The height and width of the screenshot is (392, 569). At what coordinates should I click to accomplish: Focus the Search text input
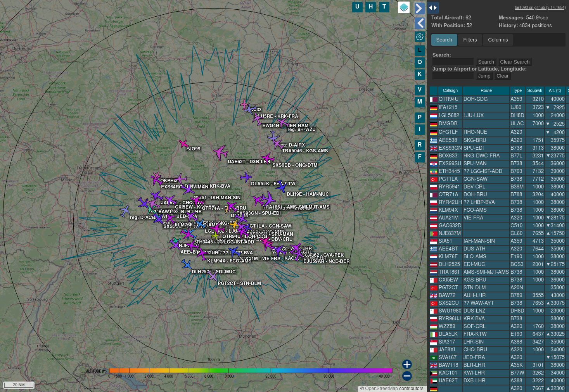coord(453,62)
